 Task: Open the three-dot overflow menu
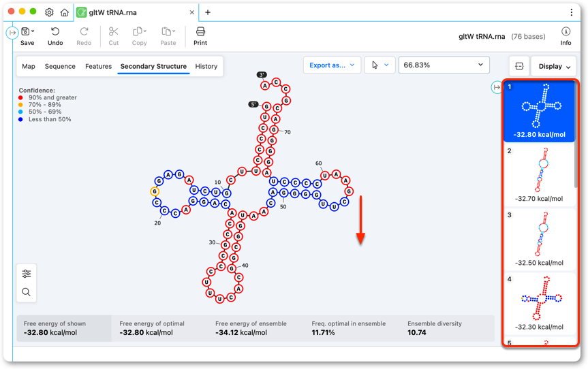point(571,12)
